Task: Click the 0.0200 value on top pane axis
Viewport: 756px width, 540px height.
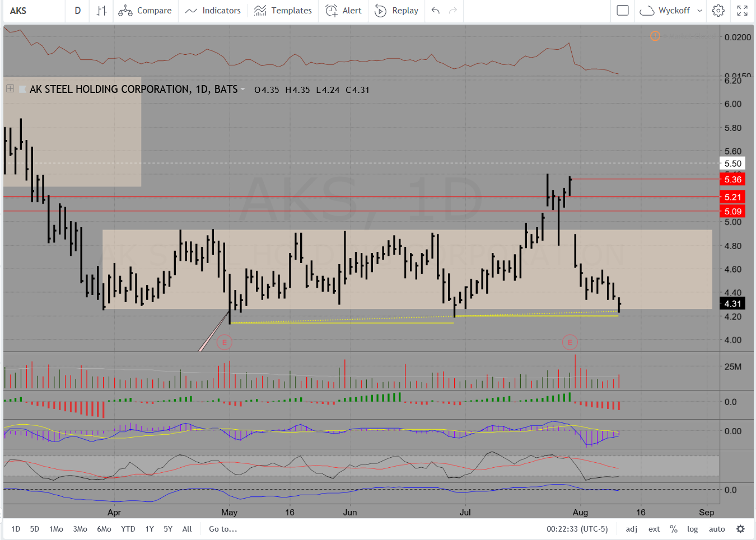Action: pos(738,37)
